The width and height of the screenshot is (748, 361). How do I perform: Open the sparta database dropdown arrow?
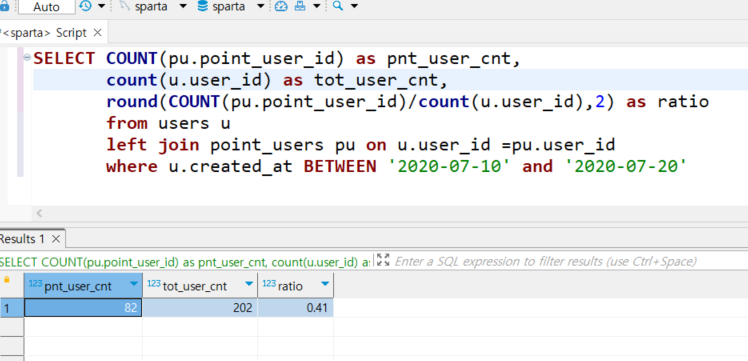tap(260, 7)
